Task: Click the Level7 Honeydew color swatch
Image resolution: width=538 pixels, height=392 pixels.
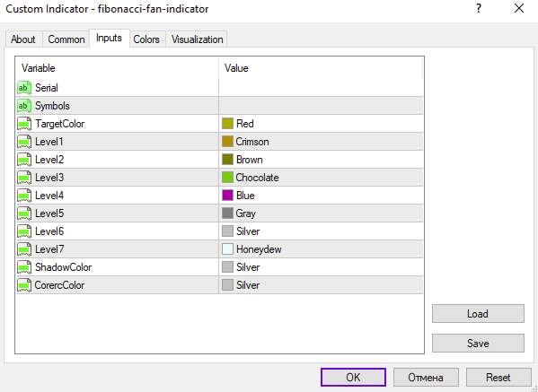Action: (228, 249)
